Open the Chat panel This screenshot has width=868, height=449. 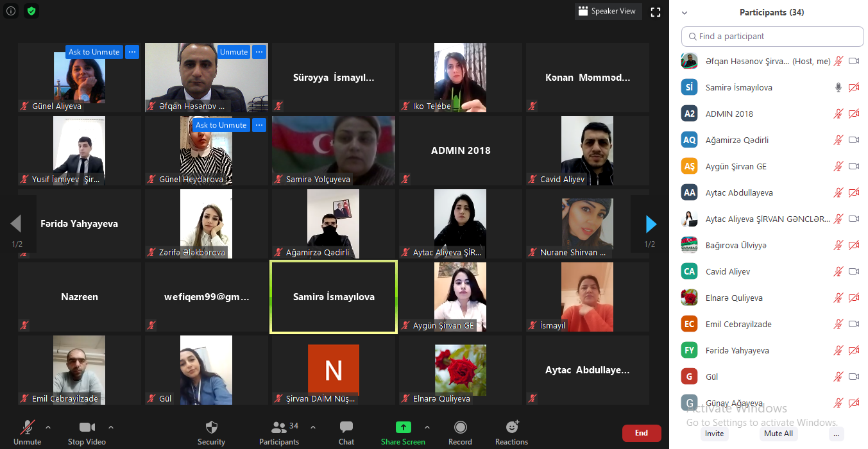(346, 433)
